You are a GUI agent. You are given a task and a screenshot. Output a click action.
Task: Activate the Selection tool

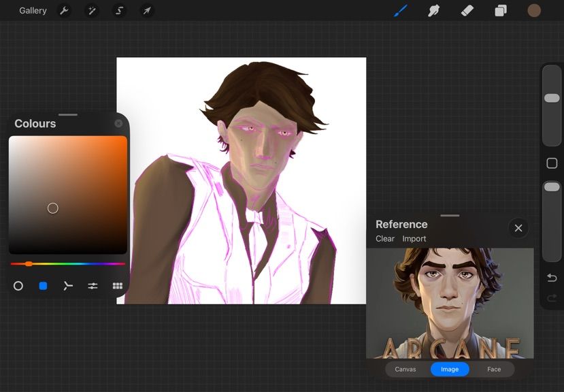point(119,10)
